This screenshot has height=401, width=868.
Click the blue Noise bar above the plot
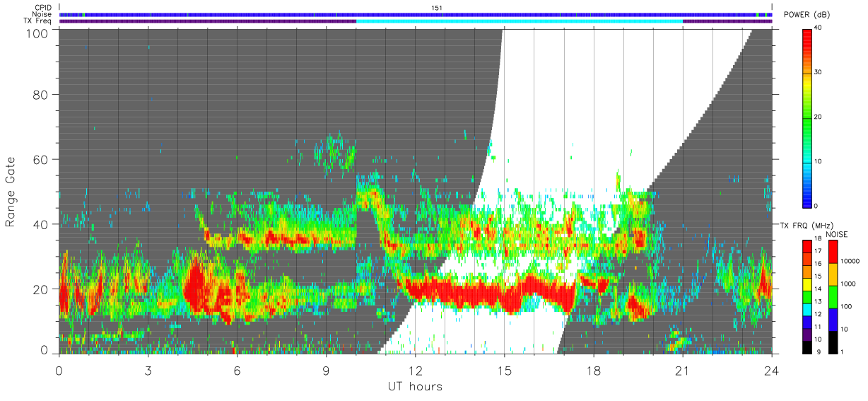(x=415, y=14)
